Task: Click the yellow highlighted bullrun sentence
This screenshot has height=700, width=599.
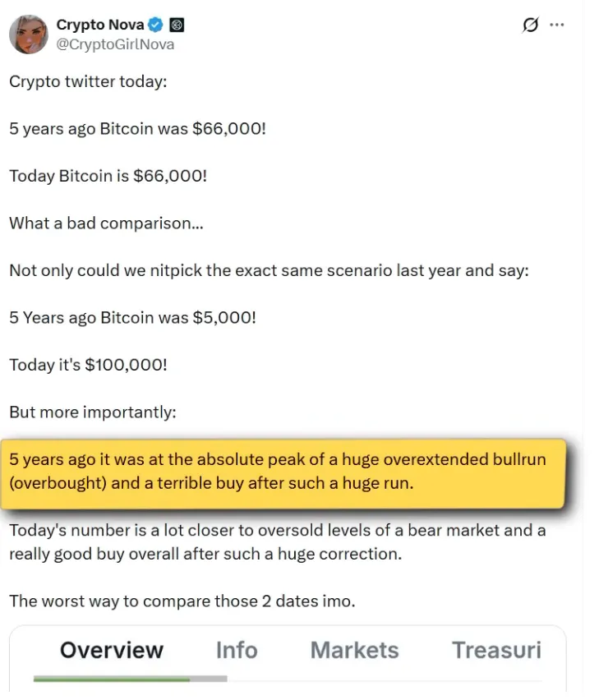Action: pos(277,471)
